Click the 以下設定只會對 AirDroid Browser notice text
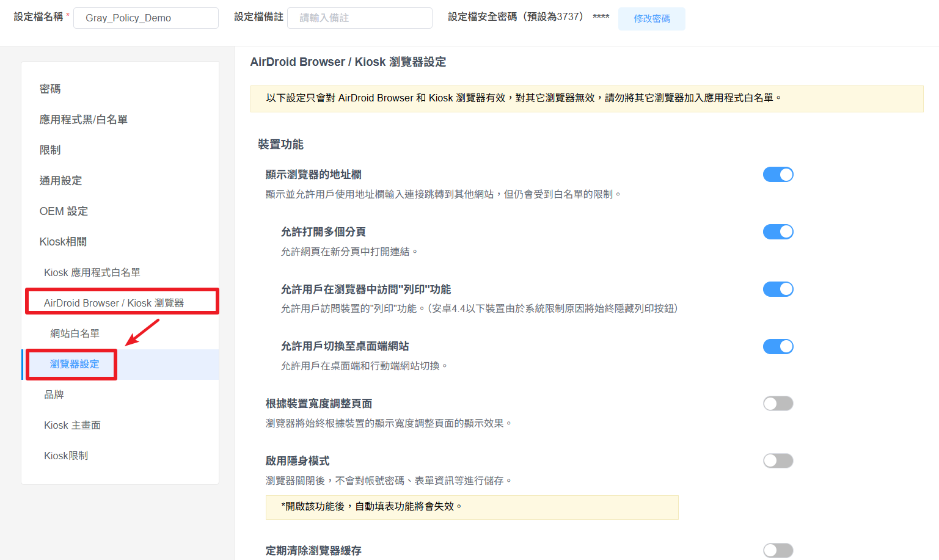Viewport: 939px width, 560px height. point(524,98)
